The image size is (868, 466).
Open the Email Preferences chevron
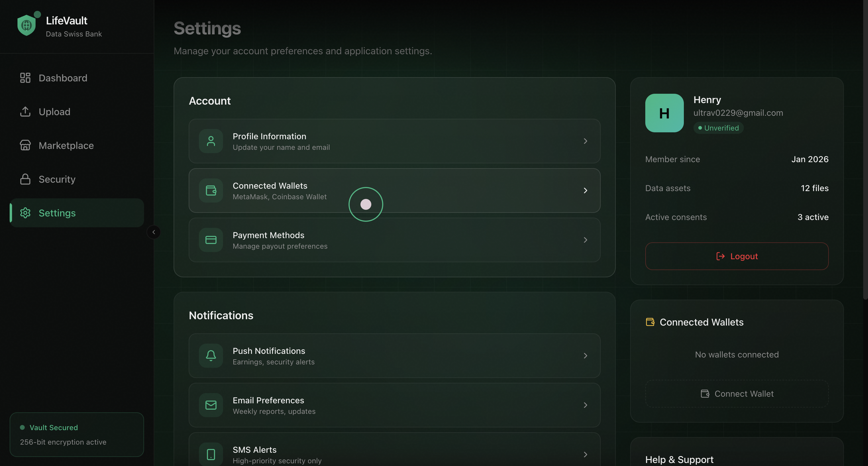click(x=585, y=405)
